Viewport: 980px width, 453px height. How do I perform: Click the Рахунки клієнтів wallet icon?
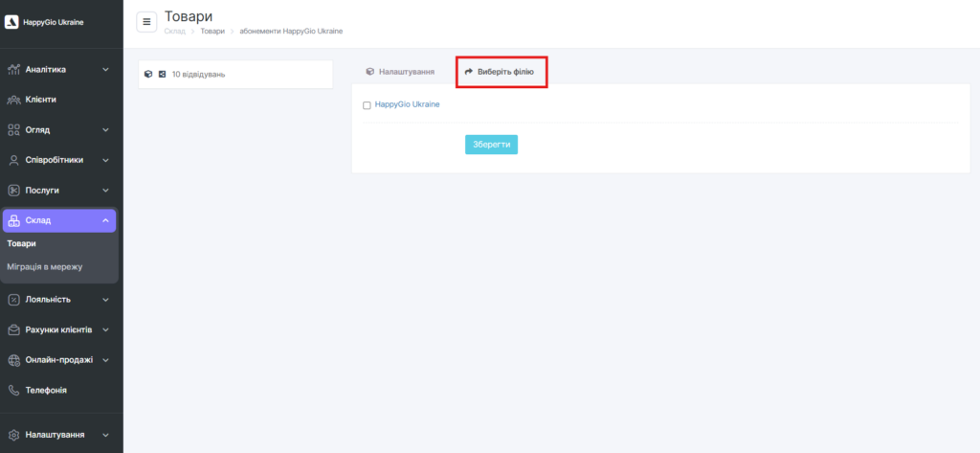[13, 329]
